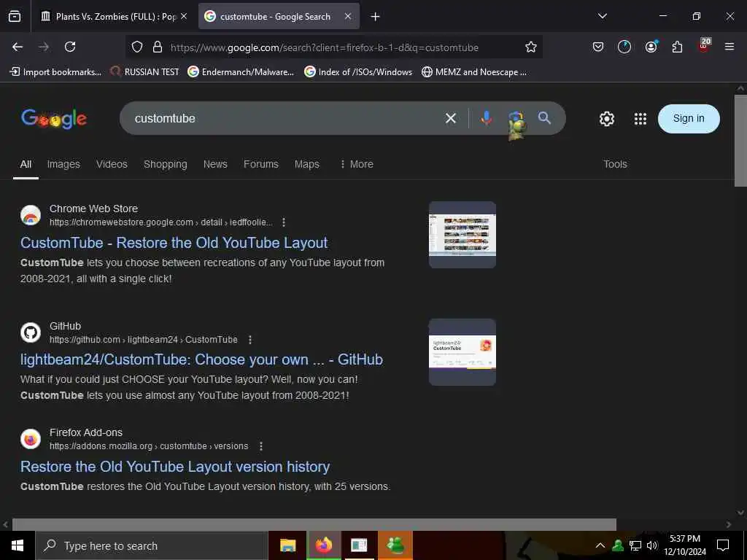Image resolution: width=747 pixels, height=560 pixels.
Task: Open options for Firefox Add-ons result
Action: tap(260, 446)
